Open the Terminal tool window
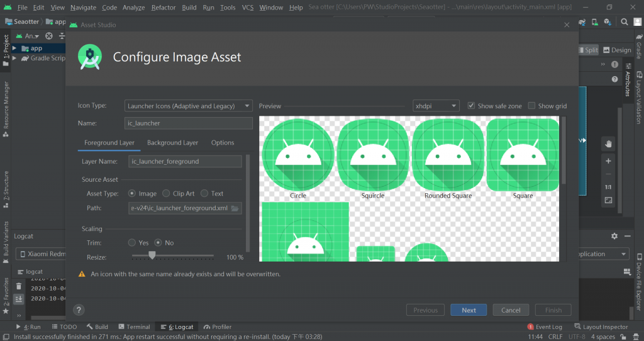The width and height of the screenshot is (644, 341). 135,327
